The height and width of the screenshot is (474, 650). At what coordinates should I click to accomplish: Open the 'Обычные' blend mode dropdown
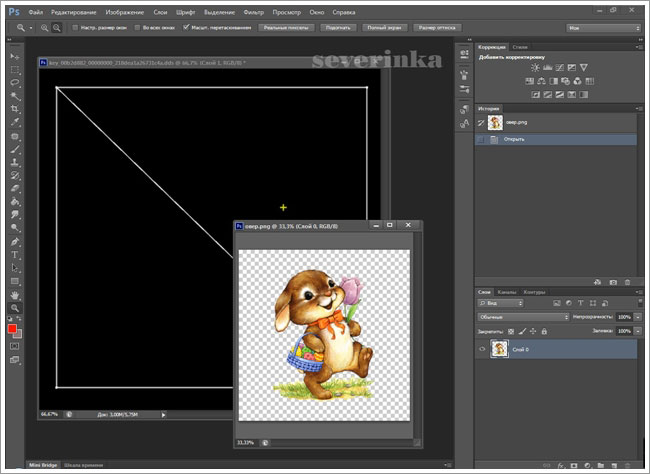coord(523,316)
